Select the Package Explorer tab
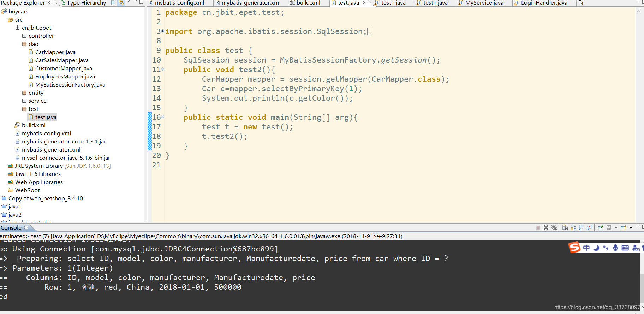 pyautogui.click(x=23, y=3)
